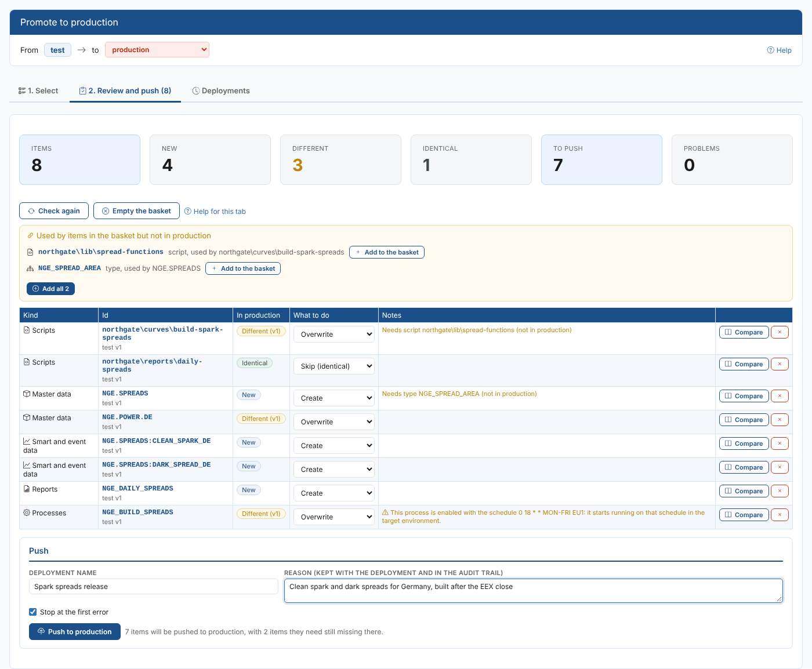Open the Help link in header
Image resolution: width=812 pixels, height=669 pixels.
tap(780, 50)
